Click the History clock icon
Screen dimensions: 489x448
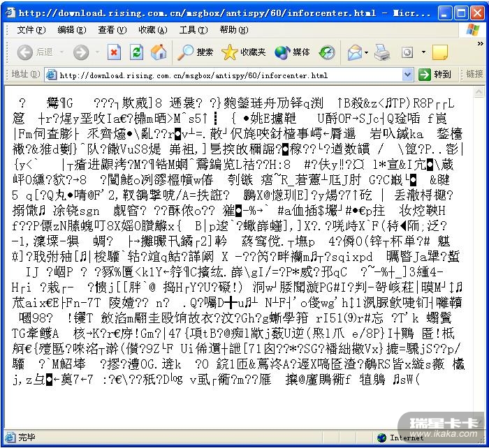(x=327, y=52)
